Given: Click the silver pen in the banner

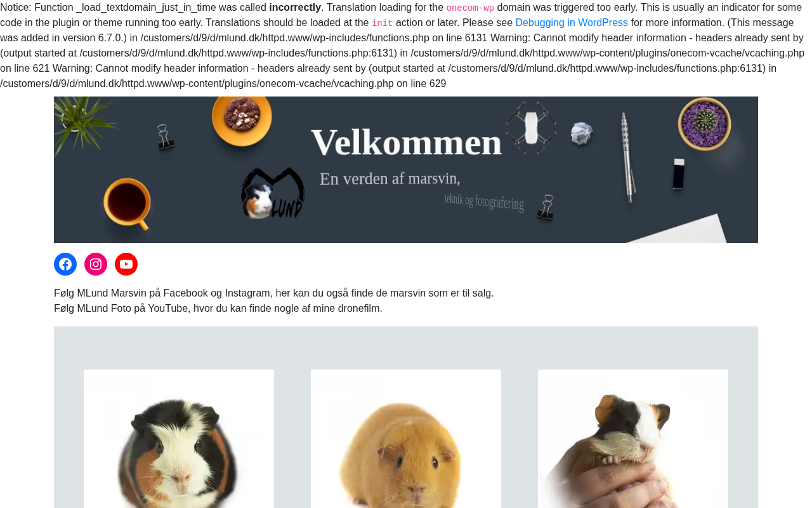Looking at the screenshot, I should pos(627,157).
